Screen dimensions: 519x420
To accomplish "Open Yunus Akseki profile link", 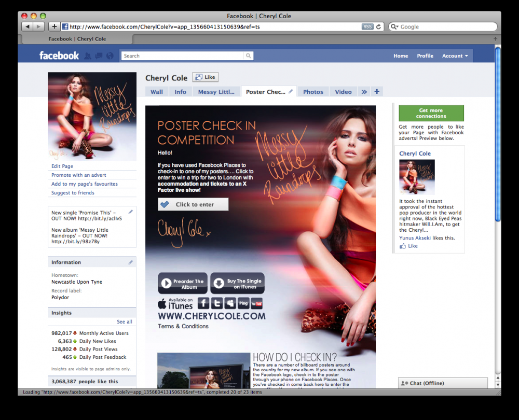I will [415, 238].
